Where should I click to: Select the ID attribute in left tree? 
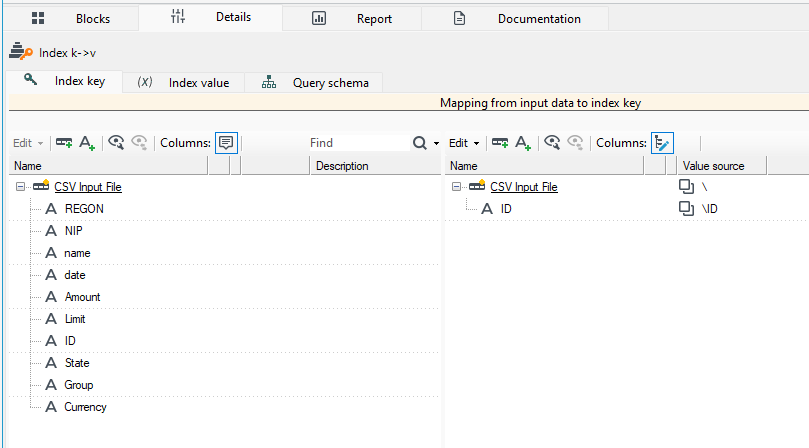(70, 341)
